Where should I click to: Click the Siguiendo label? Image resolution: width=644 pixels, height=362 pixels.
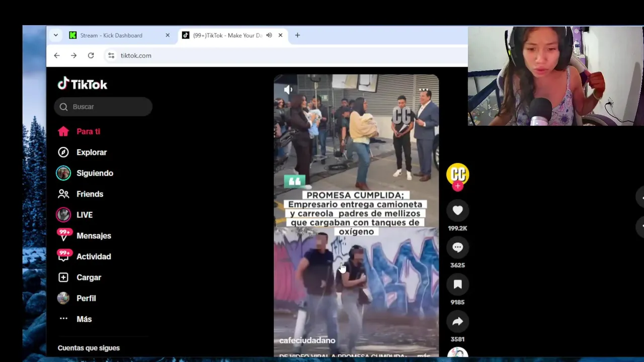pyautogui.click(x=95, y=173)
